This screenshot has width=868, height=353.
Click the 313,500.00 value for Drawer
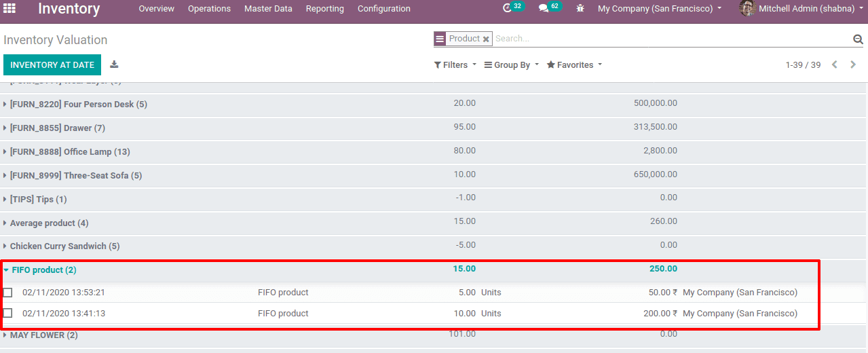click(x=656, y=127)
